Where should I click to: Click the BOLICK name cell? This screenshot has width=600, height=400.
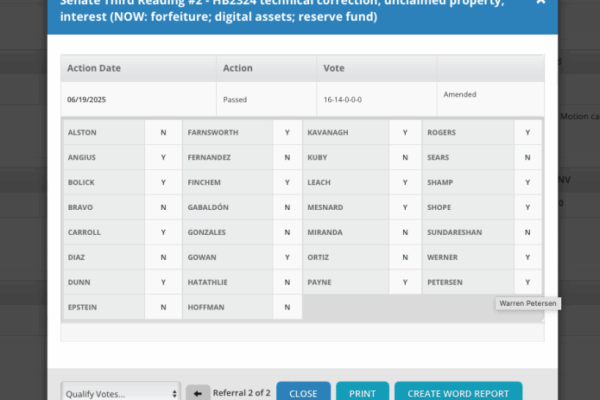(104, 182)
